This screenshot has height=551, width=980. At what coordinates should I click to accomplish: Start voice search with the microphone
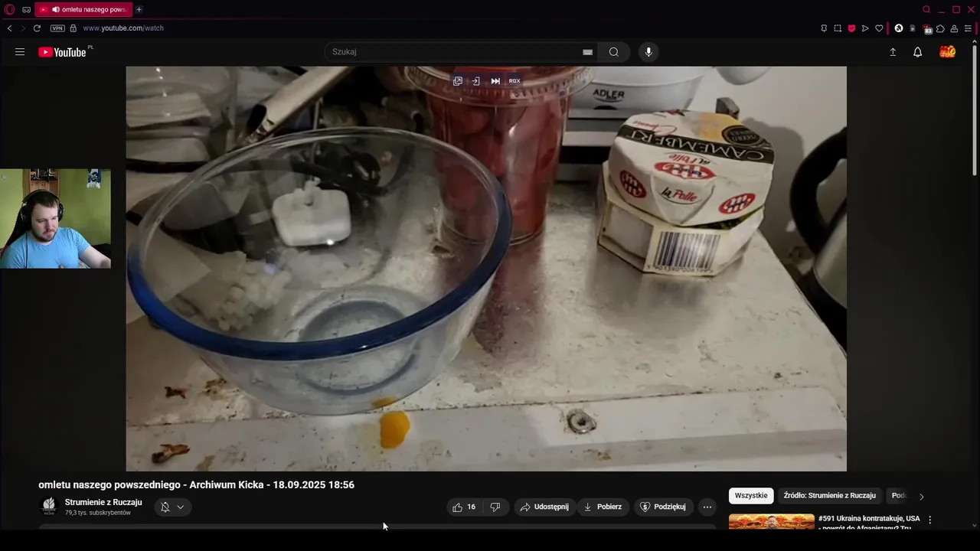click(648, 52)
